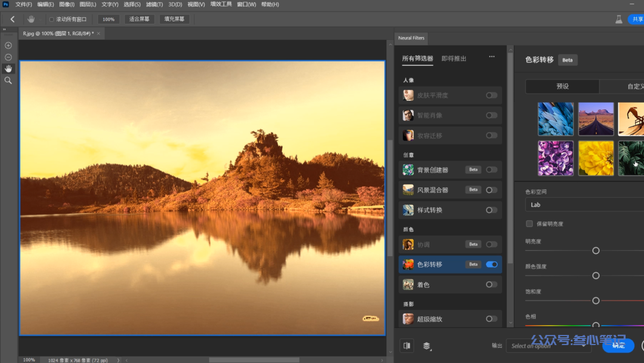Click the Neural Filters panel tab
The height and width of the screenshot is (363, 644).
click(x=411, y=38)
